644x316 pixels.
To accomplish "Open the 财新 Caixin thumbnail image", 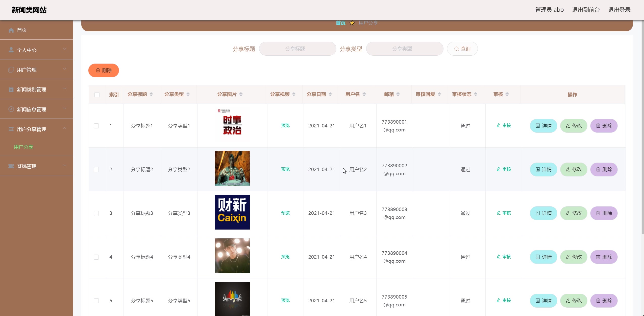I will (x=232, y=212).
